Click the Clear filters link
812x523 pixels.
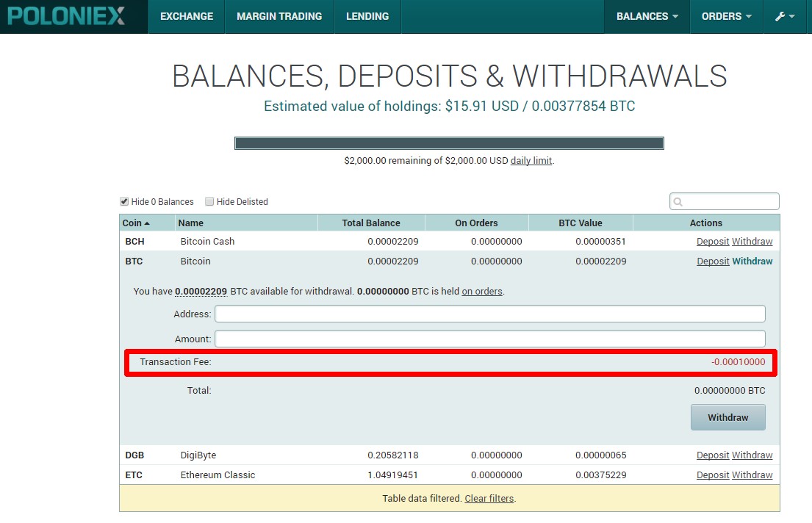click(x=489, y=499)
